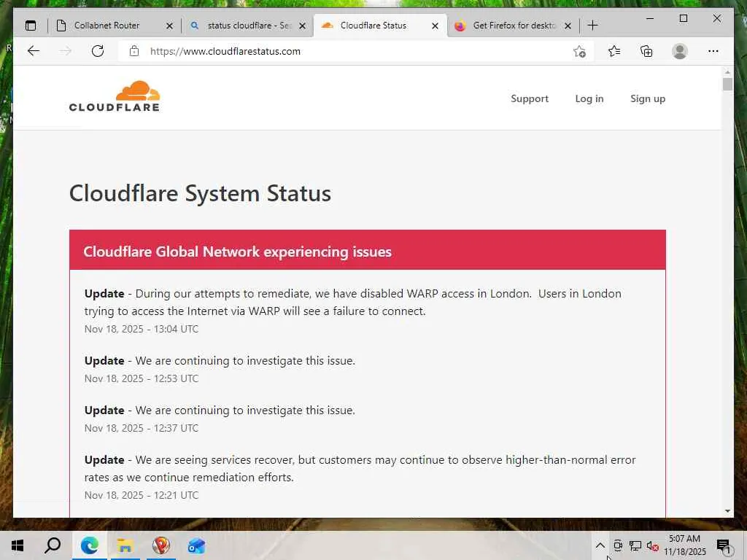
Task: Open network status tray icon
Action: (635, 545)
